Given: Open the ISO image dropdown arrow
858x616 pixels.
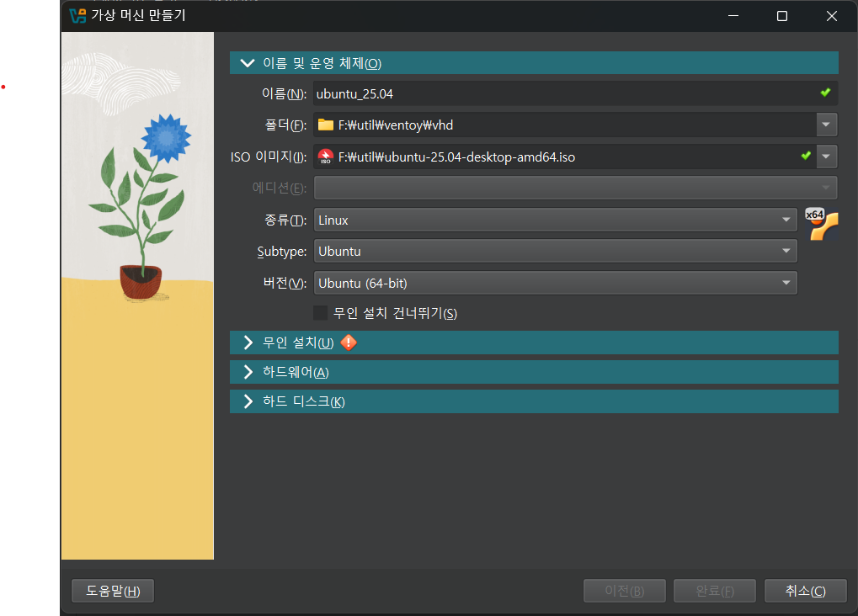Looking at the screenshot, I should coord(826,157).
